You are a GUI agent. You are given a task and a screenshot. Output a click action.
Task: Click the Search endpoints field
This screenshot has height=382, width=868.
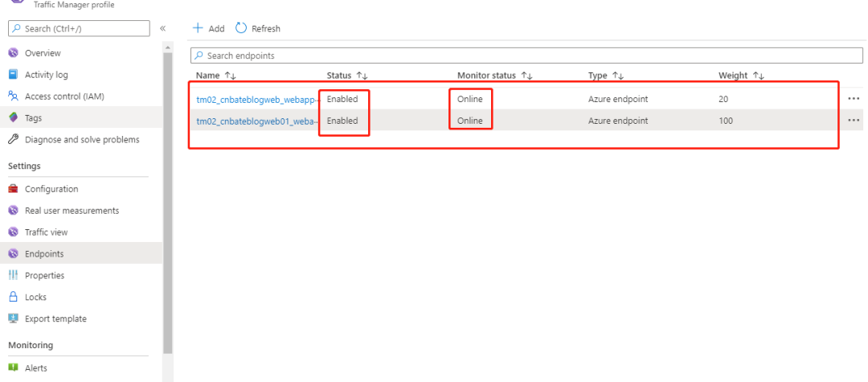[x=526, y=56]
